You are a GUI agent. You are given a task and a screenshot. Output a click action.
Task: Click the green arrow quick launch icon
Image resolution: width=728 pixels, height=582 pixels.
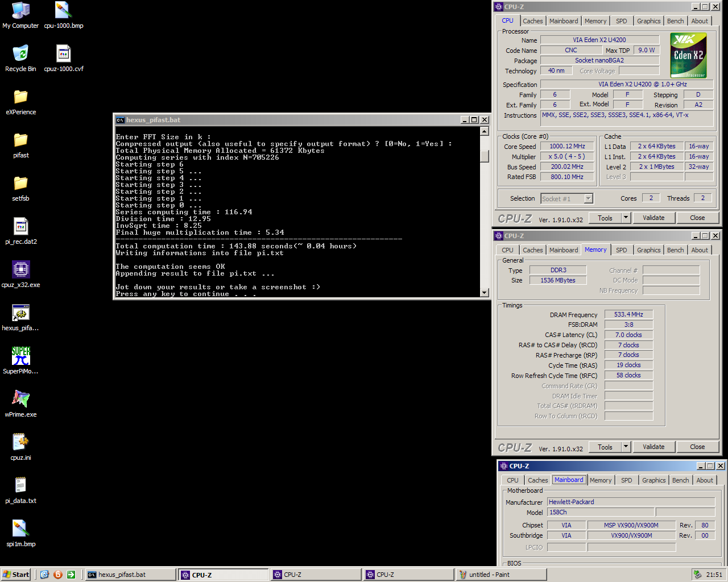[x=71, y=575]
